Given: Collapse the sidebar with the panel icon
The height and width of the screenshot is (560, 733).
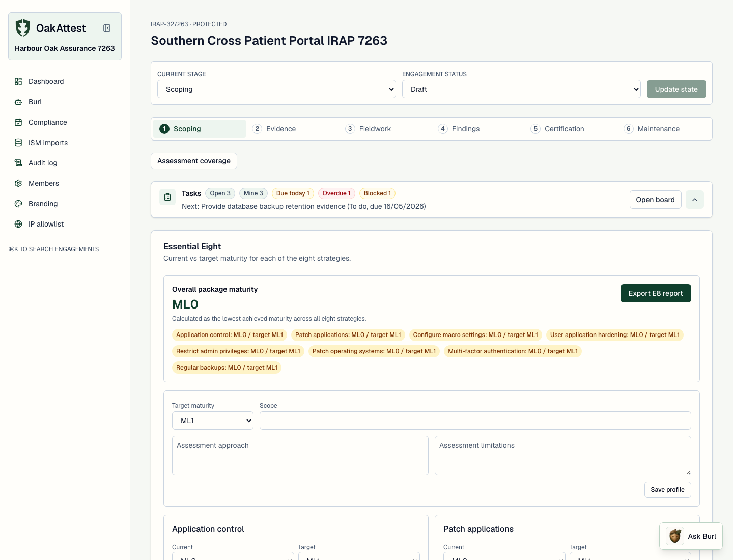Looking at the screenshot, I should [x=107, y=28].
